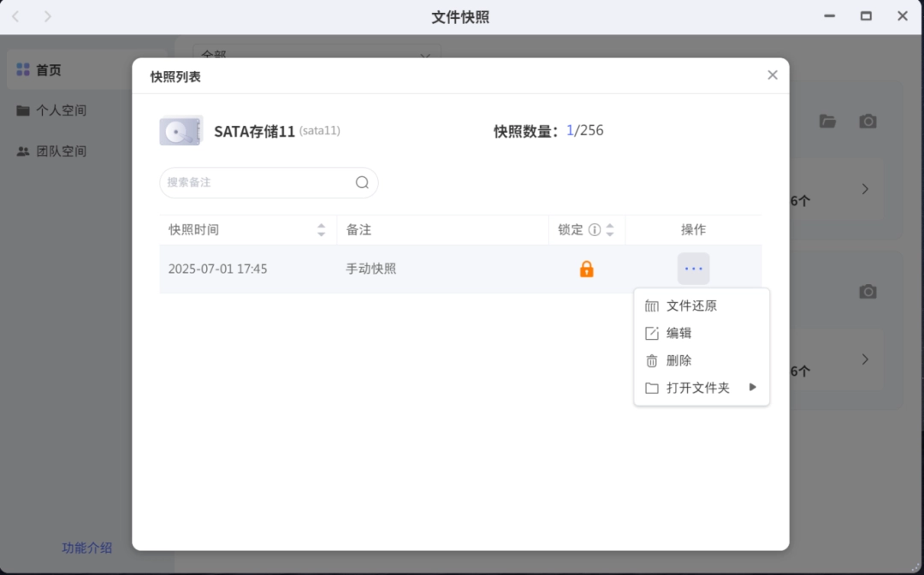Sort by 锁定 column arrows
The image size is (924, 575).
pos(610,230)
